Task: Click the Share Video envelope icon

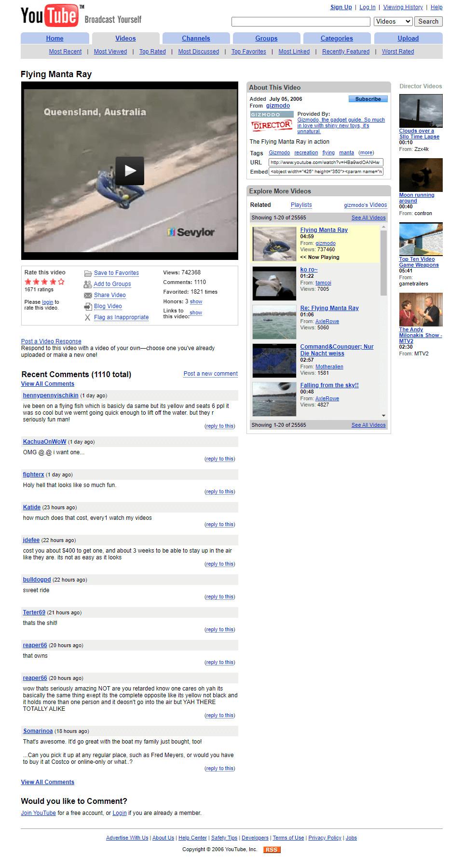Action: click(x=88, y=295)
